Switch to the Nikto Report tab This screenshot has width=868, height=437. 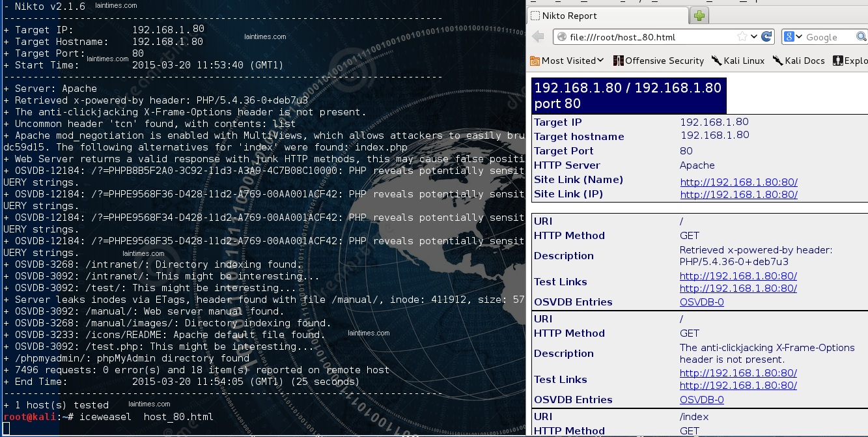click(607, 16)
